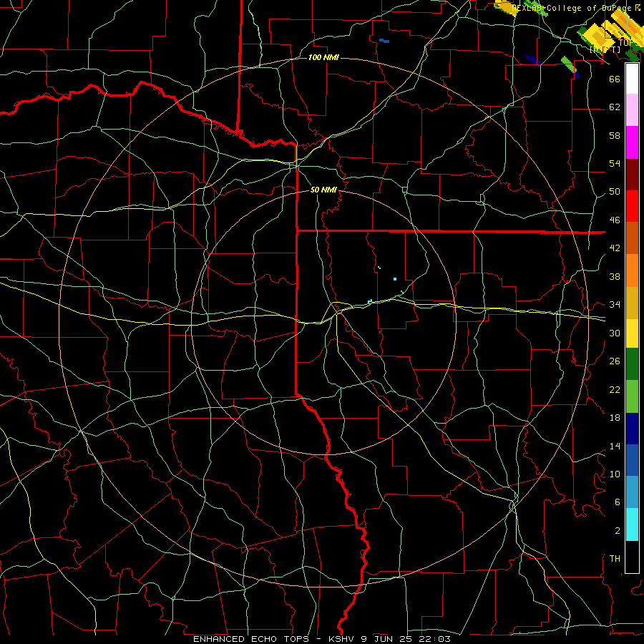Click the legend value "34"
The width and height of the screenshot is (644, 644).
click(x=615, y=305)
